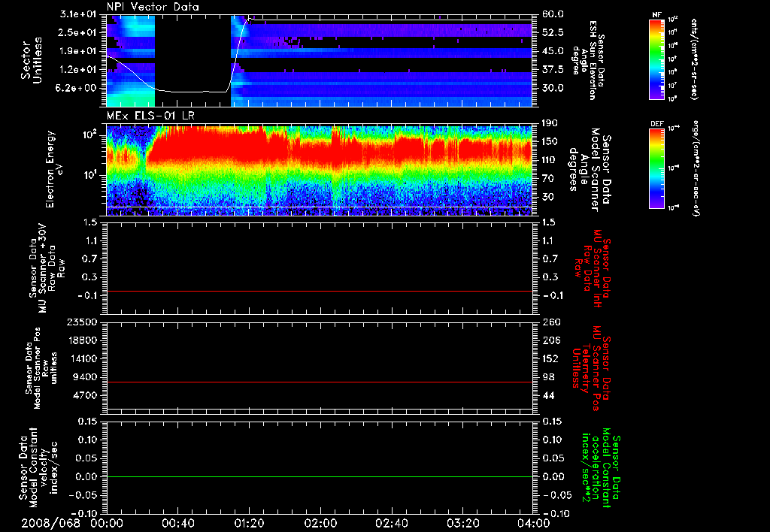This screenshot has height=532, width=770.
Task: Click the 04:00 end time label
Action: pos(533,523)
